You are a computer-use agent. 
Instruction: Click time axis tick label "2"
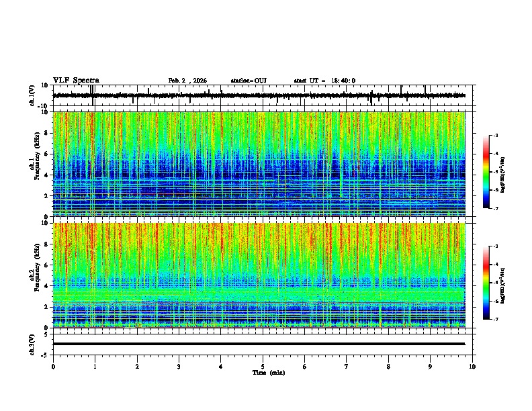coord(137,367)
